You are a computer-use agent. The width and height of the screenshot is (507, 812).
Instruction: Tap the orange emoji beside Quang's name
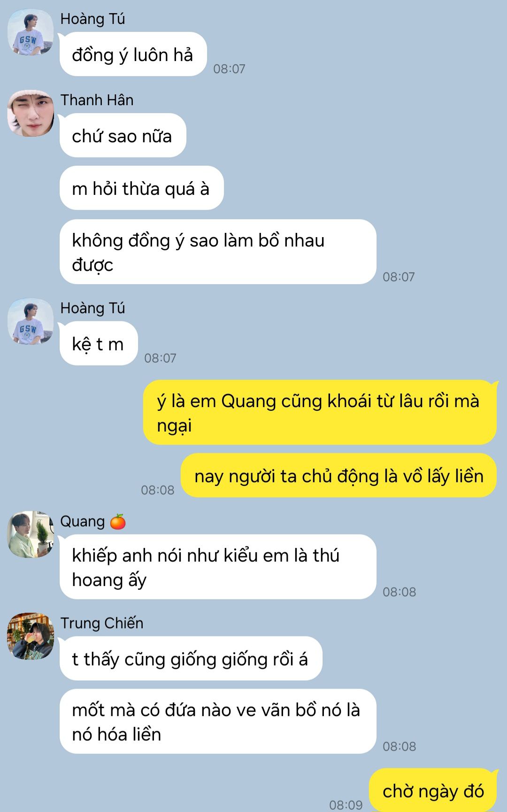coord(118,521)
